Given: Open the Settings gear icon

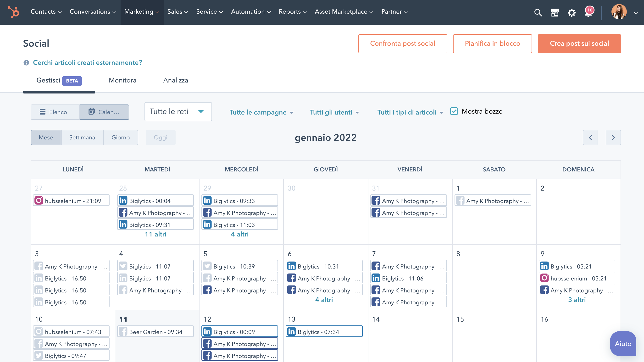Looking at the screenshot, I should (572, 12).
